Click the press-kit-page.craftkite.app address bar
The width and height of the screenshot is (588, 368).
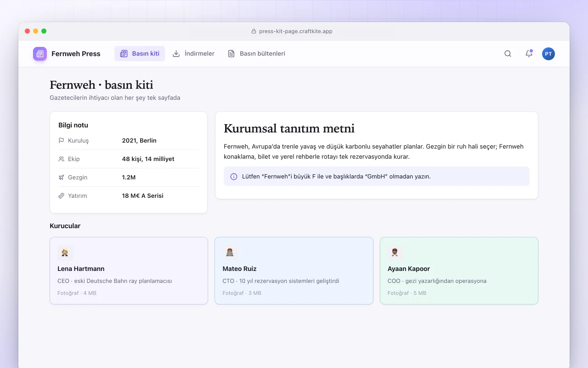(x=292, y=31)
